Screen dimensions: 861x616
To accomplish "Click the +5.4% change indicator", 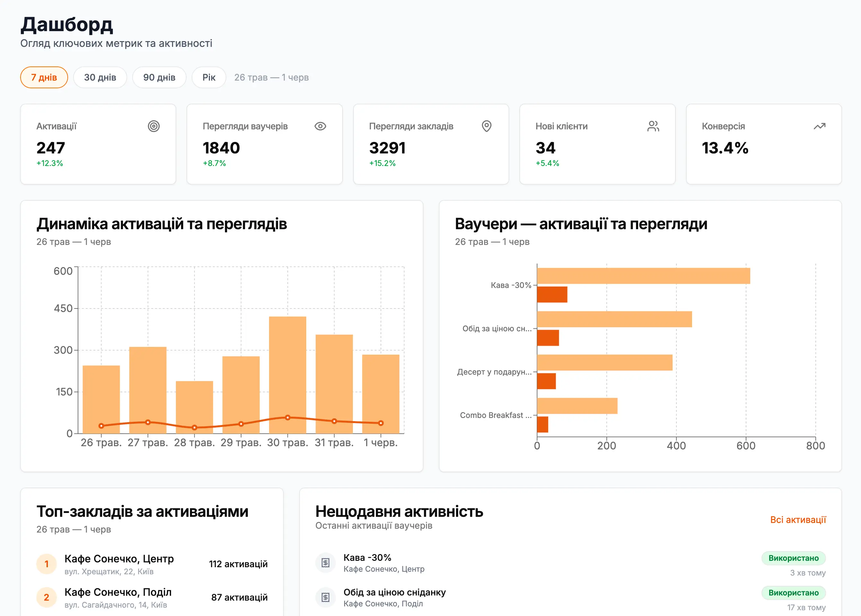I will coord(547,163).
